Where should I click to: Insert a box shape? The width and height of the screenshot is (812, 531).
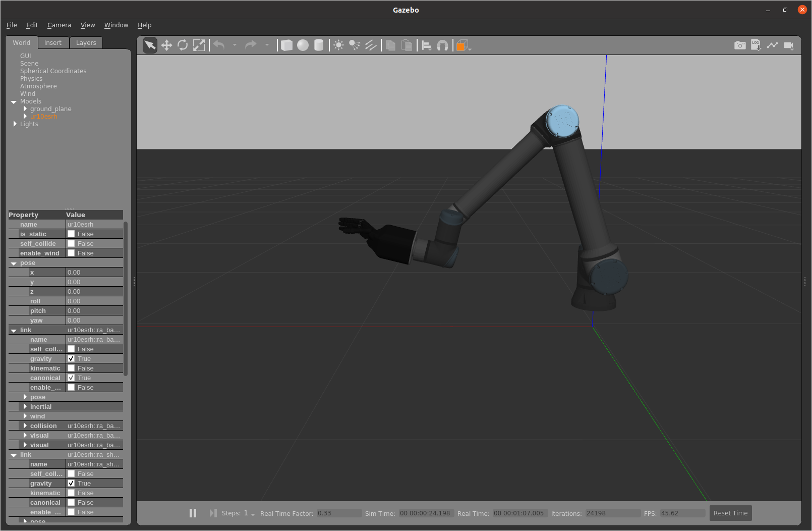coord(286,45)
